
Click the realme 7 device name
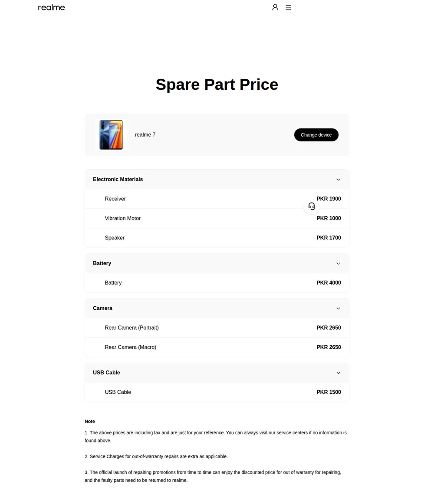point(145,135)
